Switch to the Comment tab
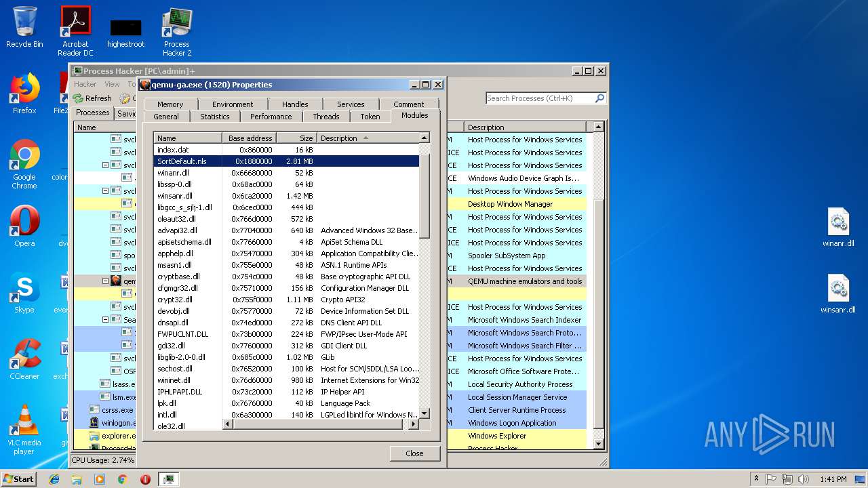 (409, 104)
